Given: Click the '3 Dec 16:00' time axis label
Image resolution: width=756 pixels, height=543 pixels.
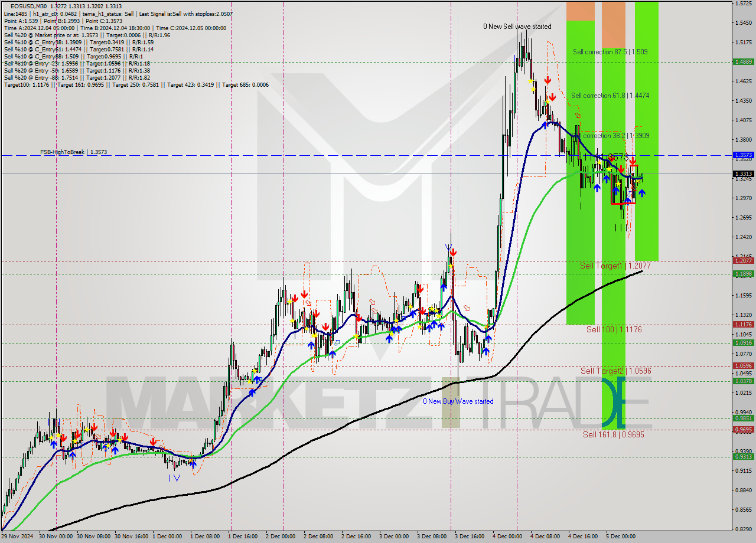Looking at the screenshot, I should tap(468, 537).
